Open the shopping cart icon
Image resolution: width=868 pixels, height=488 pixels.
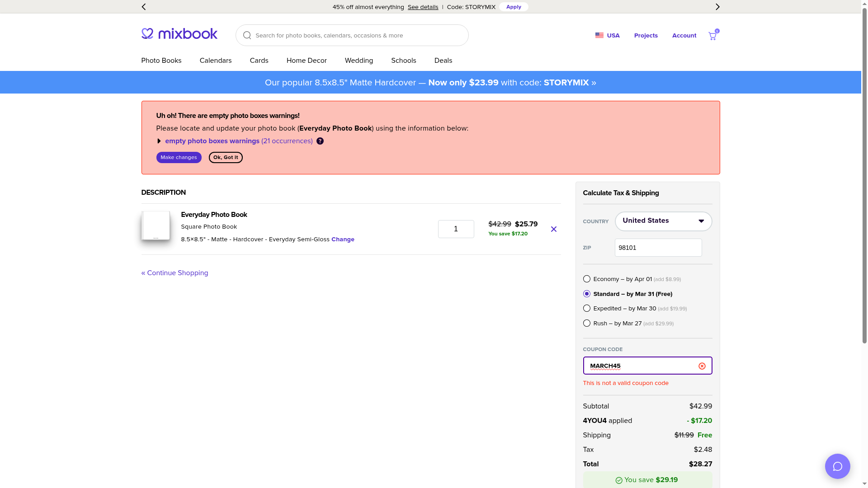(x=712, y=36)
